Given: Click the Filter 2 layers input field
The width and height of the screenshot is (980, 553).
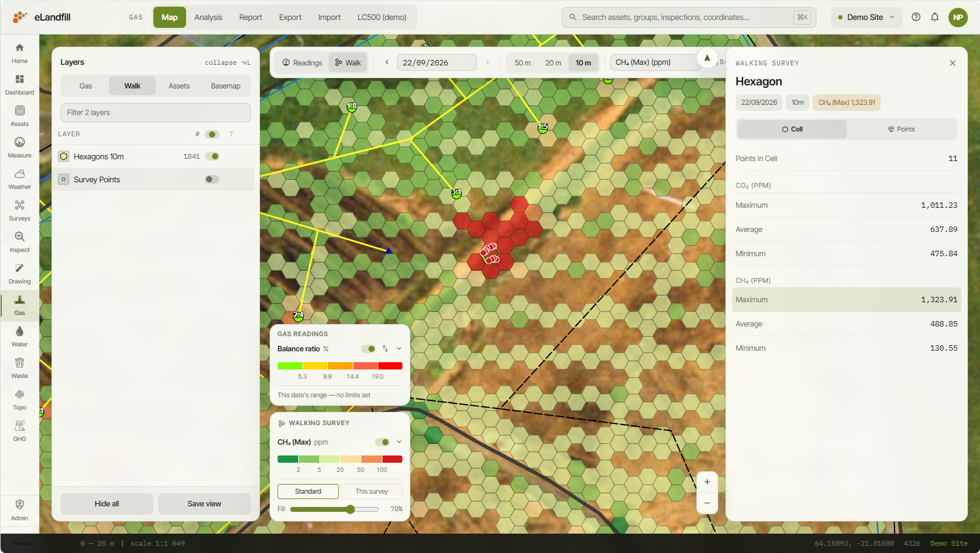Looking at the screenshot, I should (156, 113).
